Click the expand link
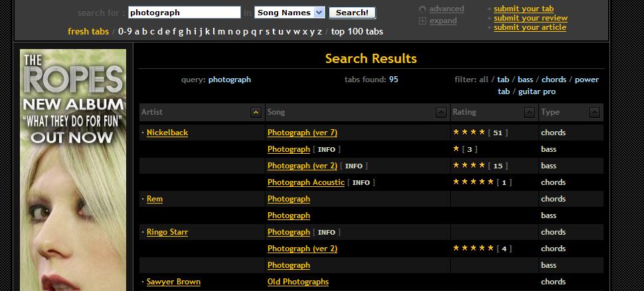 (443, 21)
